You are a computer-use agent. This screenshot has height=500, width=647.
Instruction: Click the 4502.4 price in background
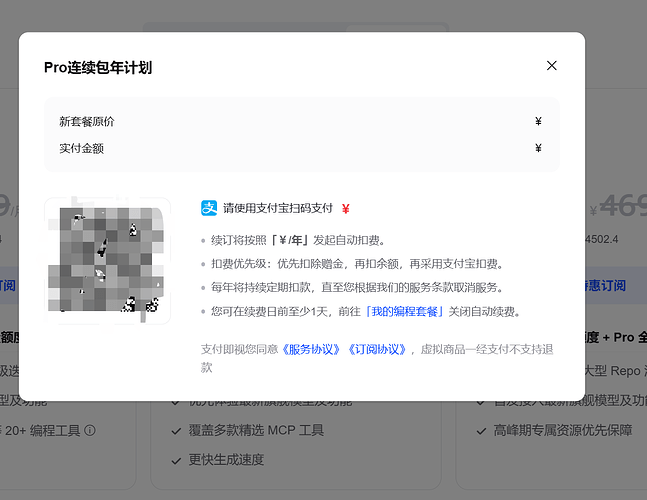coord(602,239)
